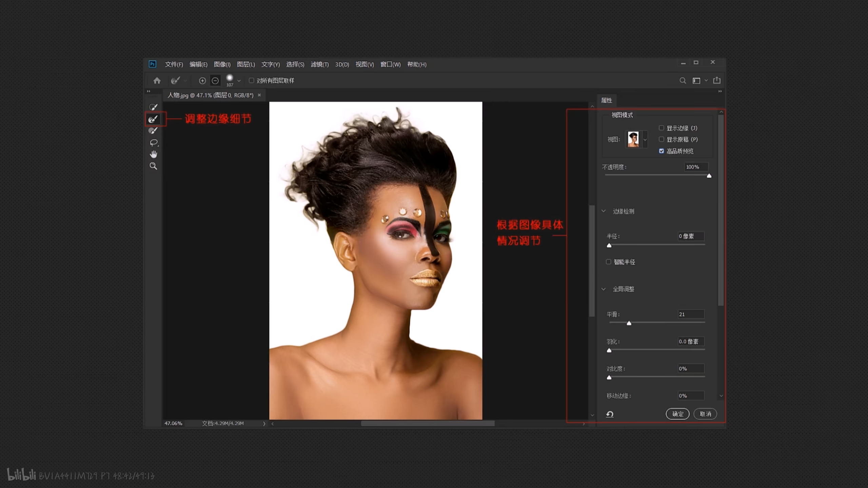The image size is (868, 488).
Task: Click the 确定 button
Action: [x=677, y=414]
